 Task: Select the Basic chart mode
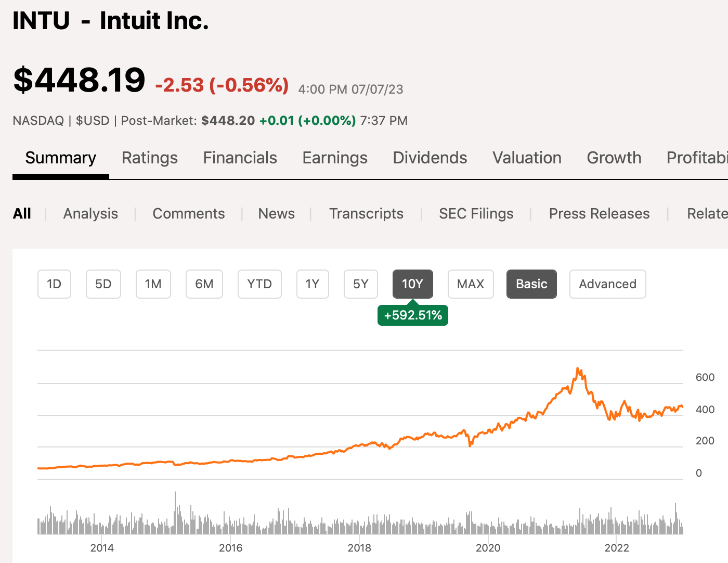531,284
